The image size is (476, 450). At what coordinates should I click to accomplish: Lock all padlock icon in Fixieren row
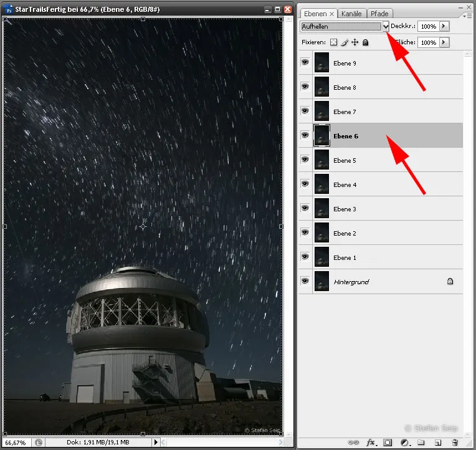click(366, 42)
